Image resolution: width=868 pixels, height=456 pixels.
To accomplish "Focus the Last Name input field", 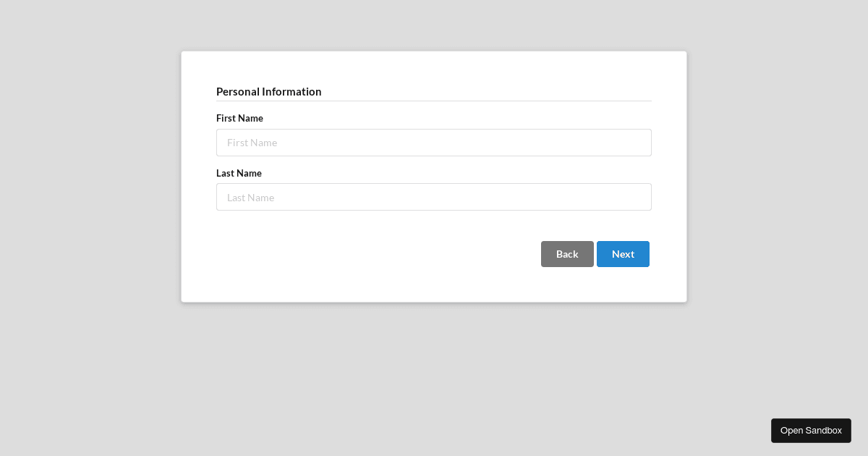I will [434, 197].
